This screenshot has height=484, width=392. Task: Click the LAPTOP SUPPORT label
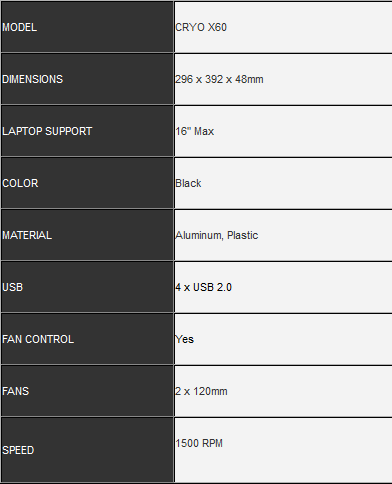click(x=47, y=131)
